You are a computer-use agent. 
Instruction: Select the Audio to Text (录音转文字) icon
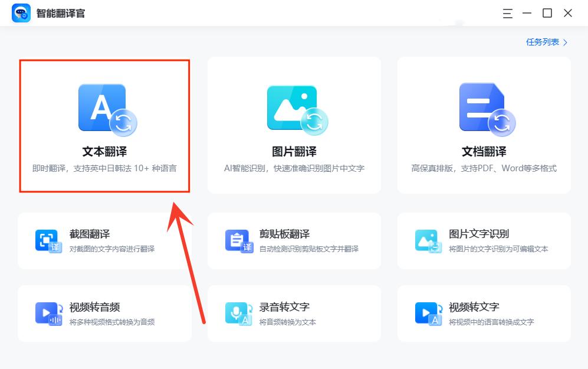[238, 313]
